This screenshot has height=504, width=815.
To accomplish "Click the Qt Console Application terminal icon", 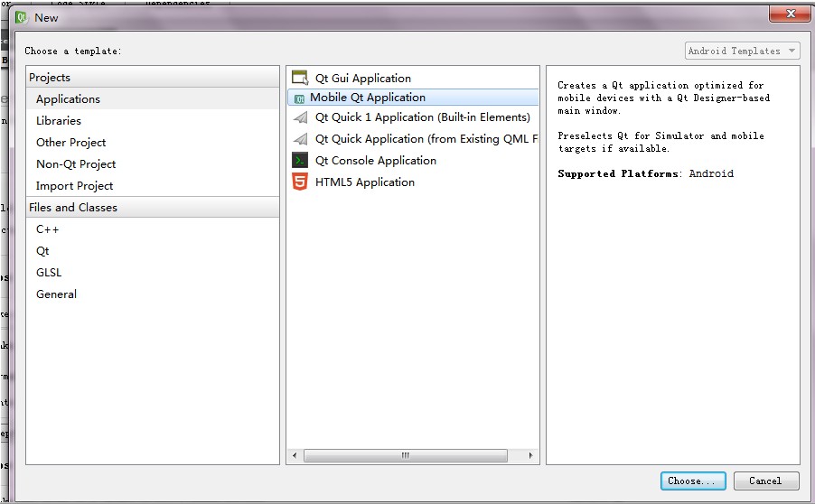I will tap(300, 161).
